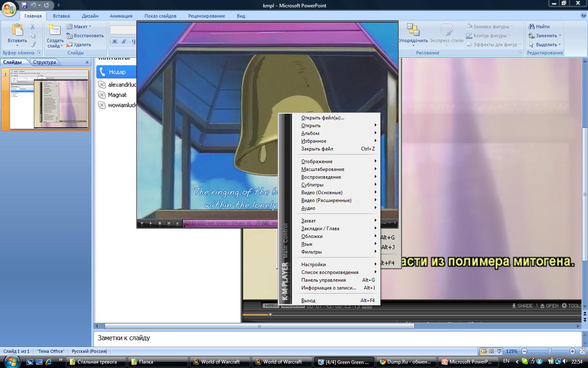Start slide show from status bar
The width and height of the screenshot is (588, 368).
(499, 351)
